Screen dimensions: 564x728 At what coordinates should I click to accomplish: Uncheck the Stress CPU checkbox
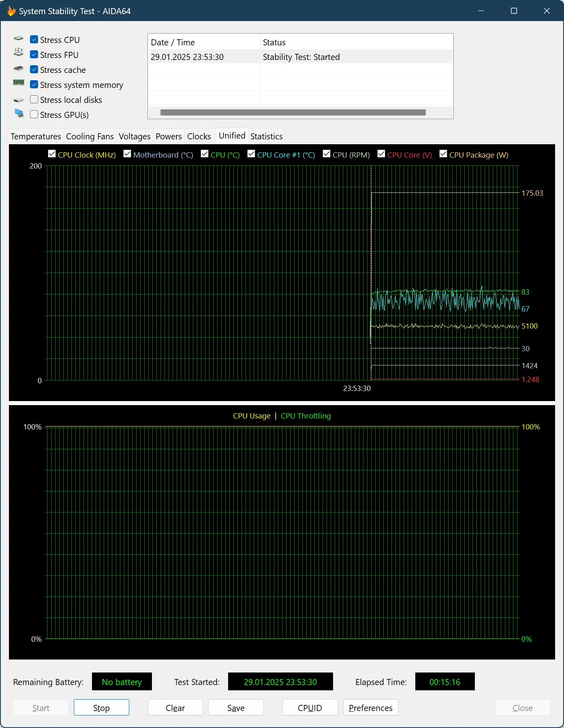coord(34,40)
